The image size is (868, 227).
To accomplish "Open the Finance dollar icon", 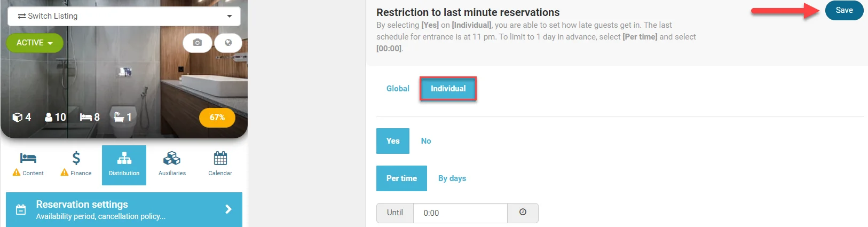I will (76, 158).
